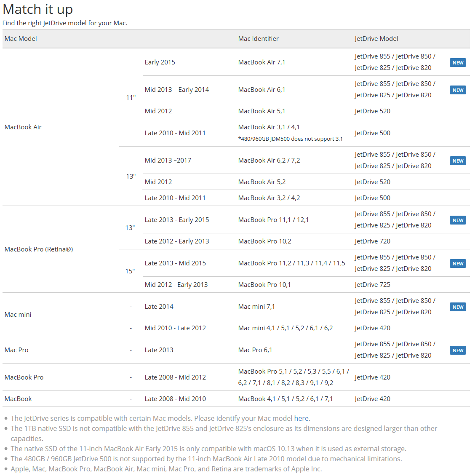Select the 'Late 2013 - Early 2015' cell

[x=177, y=220]
